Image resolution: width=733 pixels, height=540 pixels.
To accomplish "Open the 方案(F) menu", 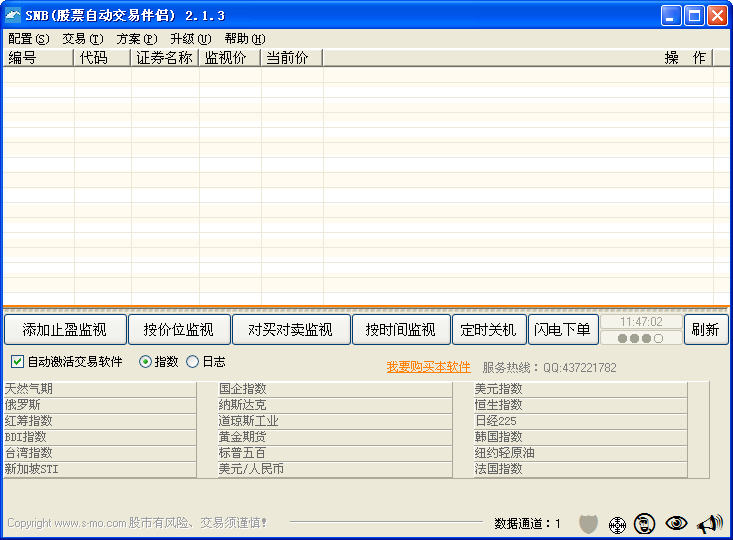I will point(137,39).
